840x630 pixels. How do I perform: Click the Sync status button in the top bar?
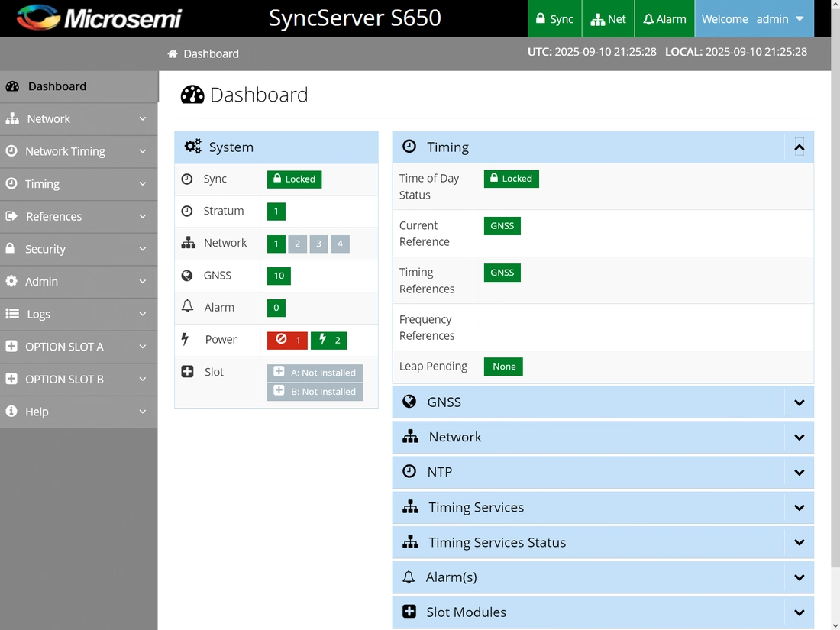pyautogui.click(x=554, y=19)
